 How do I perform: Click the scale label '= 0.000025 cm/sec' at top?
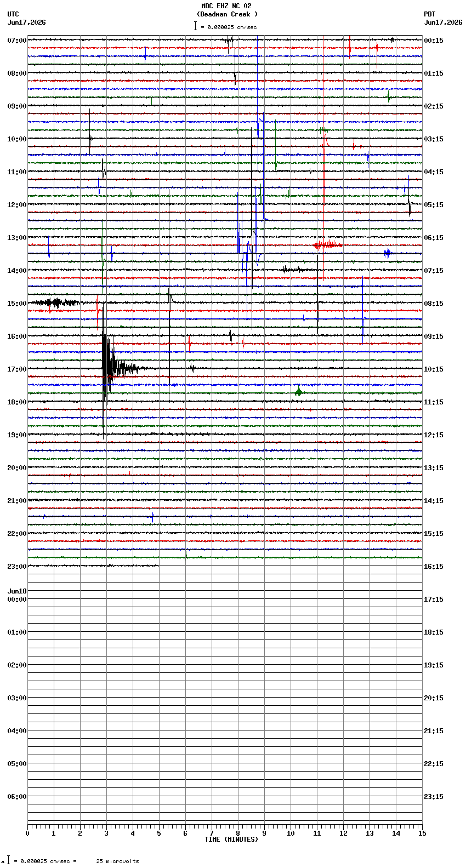[x=229, y=27]
